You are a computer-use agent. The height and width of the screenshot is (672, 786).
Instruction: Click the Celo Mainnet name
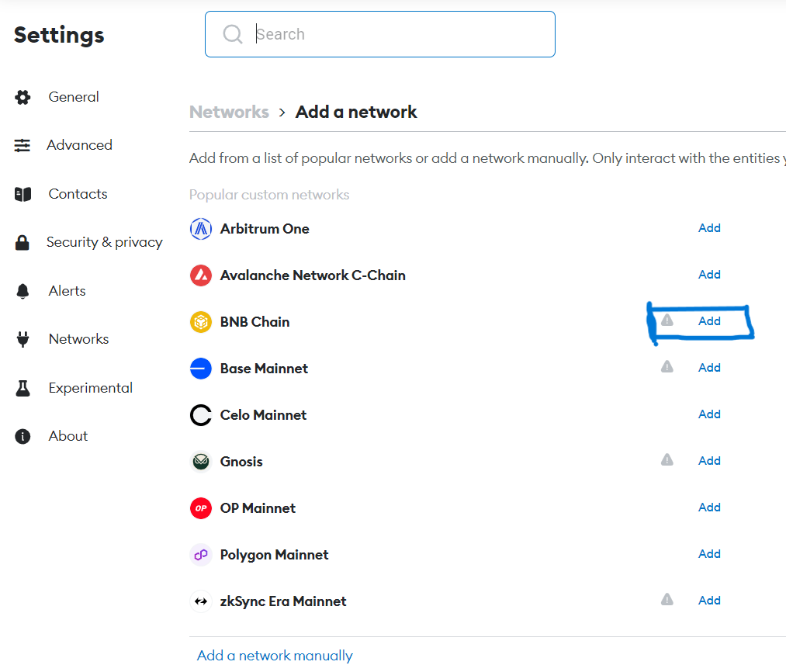(263, 415)
